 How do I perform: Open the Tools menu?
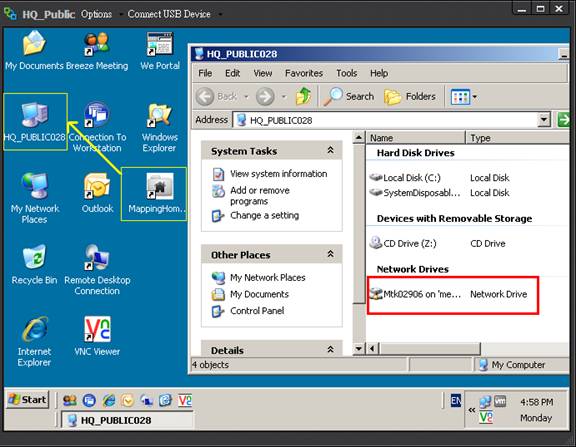(x=346, y=73)
